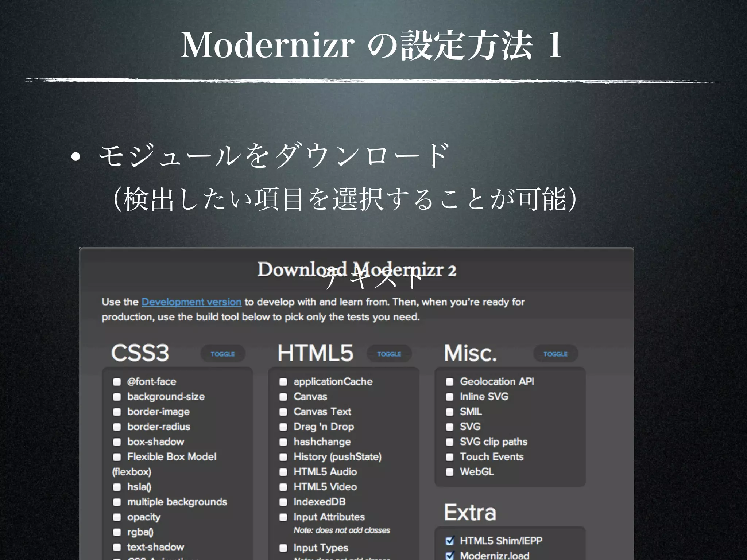Image resolution: width=747 pixels, height=560 pixels.
Task: Select the IndexedDB checkbox
Action: pyautogui.click(x=283, y=502)
